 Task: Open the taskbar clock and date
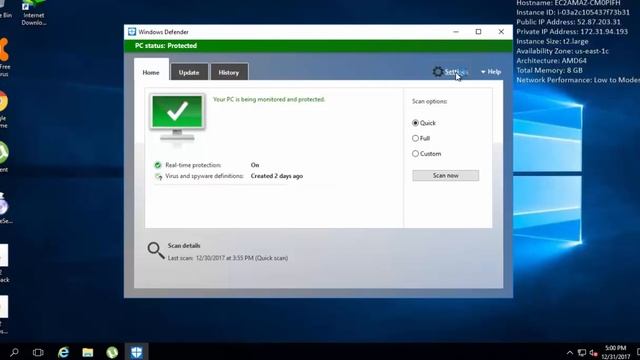[x=616, y=352]
